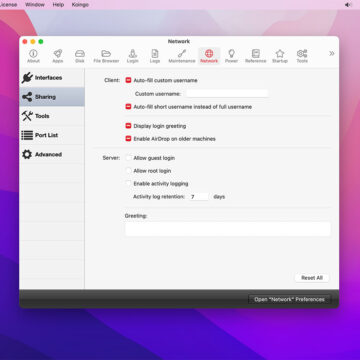Viewport: 360px width, 360px height.
Task: Toggle Display login greeting checkbox
Action: click(x=128, y=126)
